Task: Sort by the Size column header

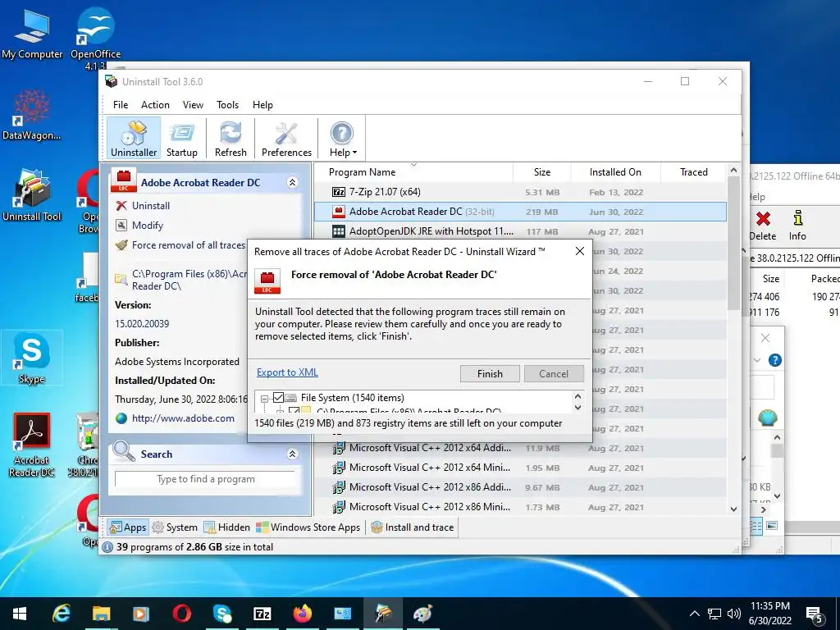Action: (541, 172)
